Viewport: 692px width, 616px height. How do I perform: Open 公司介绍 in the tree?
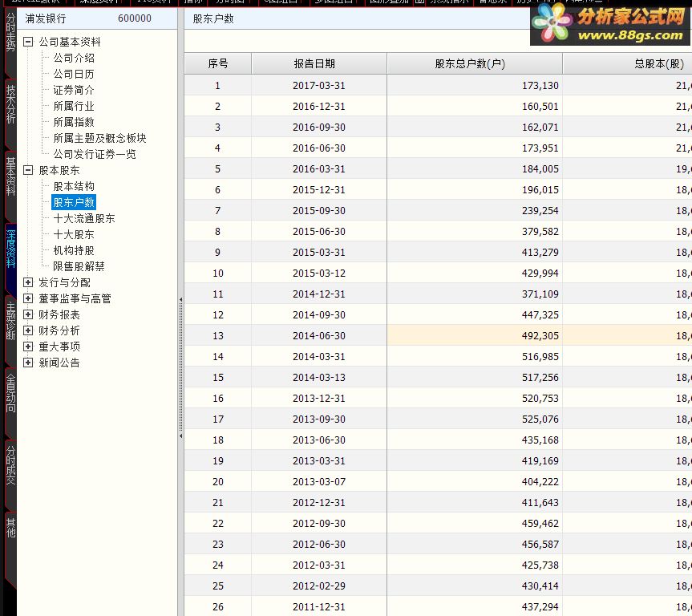[x=74, y=58]
